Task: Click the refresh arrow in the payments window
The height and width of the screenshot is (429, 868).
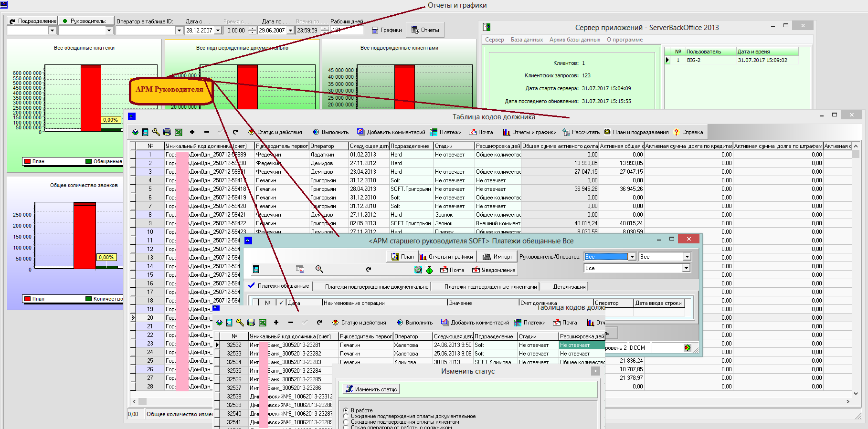Action: (x=369, y=270)
